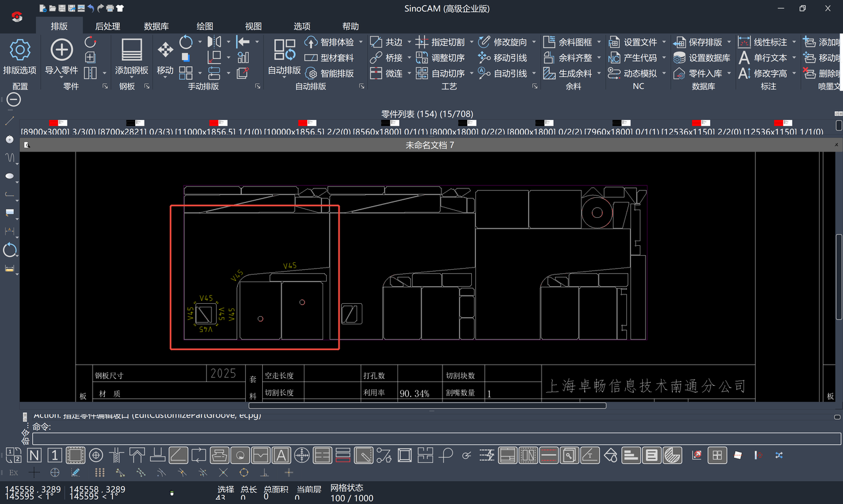The width and height of the screenshot is (843, 504).
Task: Select the red [8900x3000] part thumbnail
Action: tap(58, 123)
